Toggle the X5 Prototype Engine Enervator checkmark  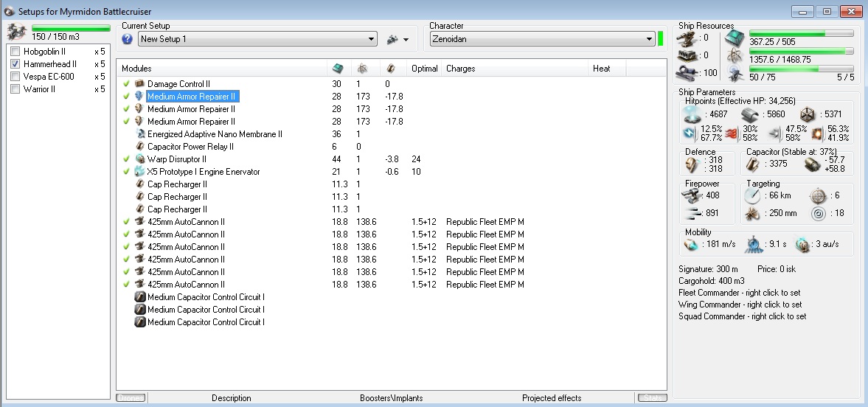126,172
